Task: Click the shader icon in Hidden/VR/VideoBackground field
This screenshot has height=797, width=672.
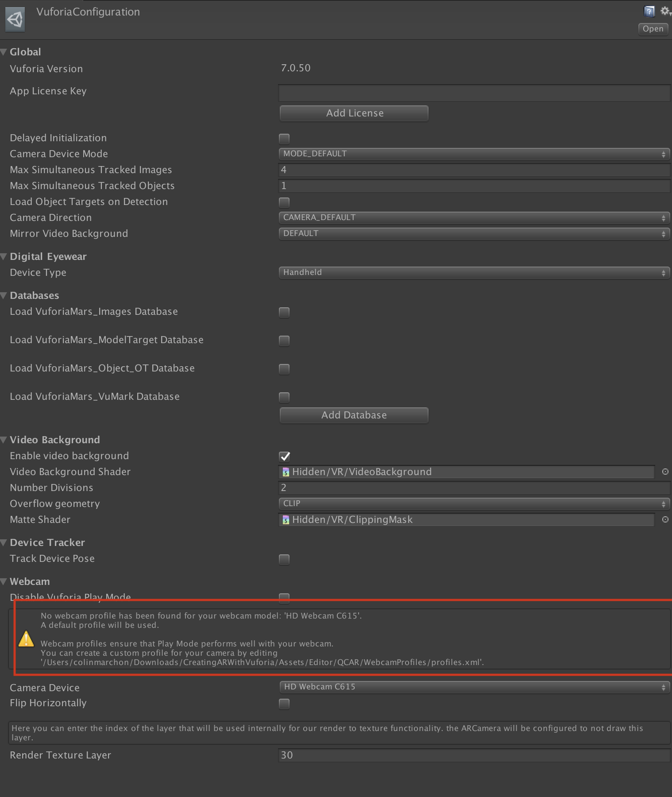Action: point(286,472)
